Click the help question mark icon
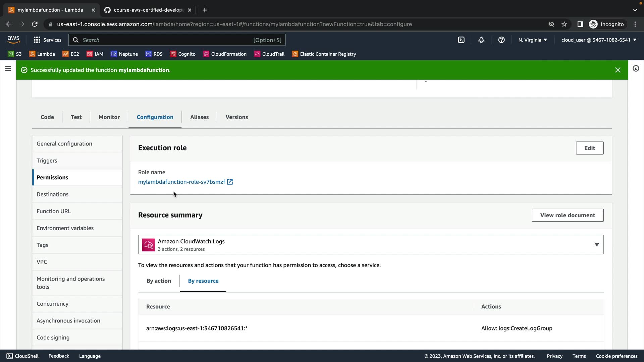Screen dimensions: 644x362 click(x=501, y=40)
